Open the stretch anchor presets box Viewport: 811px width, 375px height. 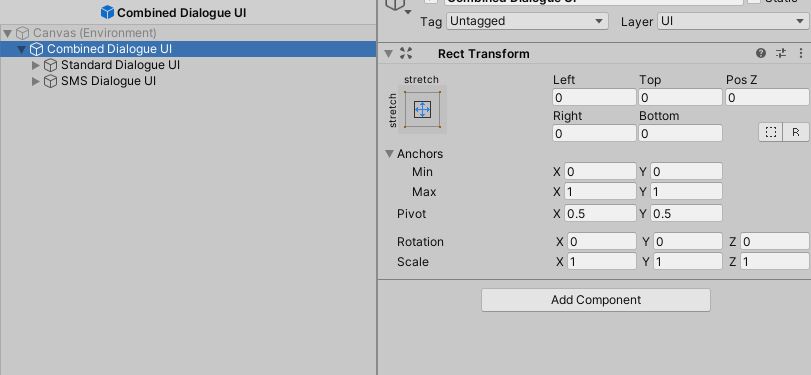422,110
